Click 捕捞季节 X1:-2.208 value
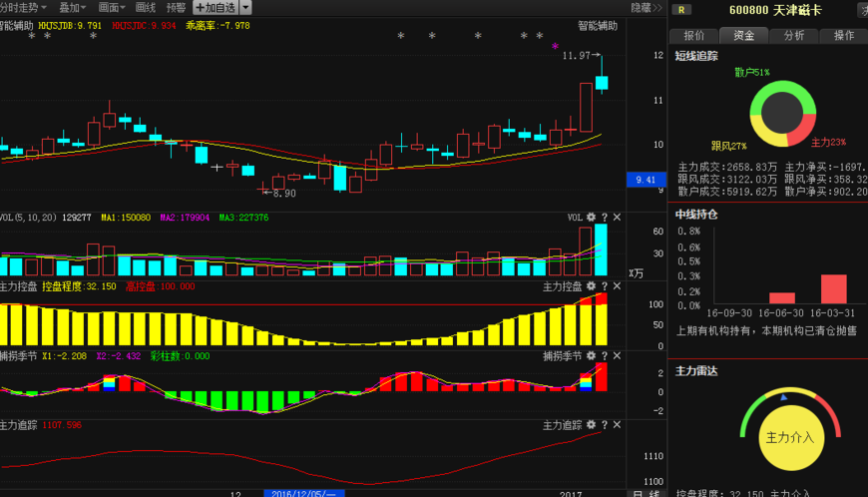868x497 pixels. 64,356
